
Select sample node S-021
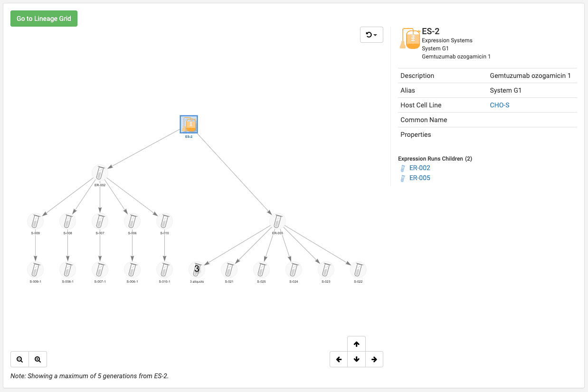(x=229, y=270)
